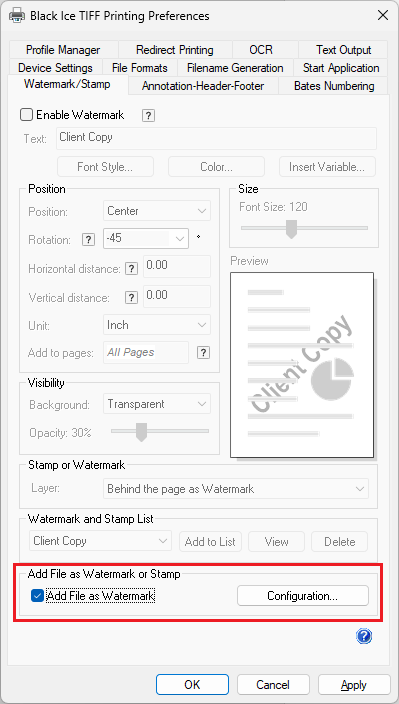The width and height of the screenshot is (399, 704).
Task: Click the blue help button at bottom right
Action: 364,636
